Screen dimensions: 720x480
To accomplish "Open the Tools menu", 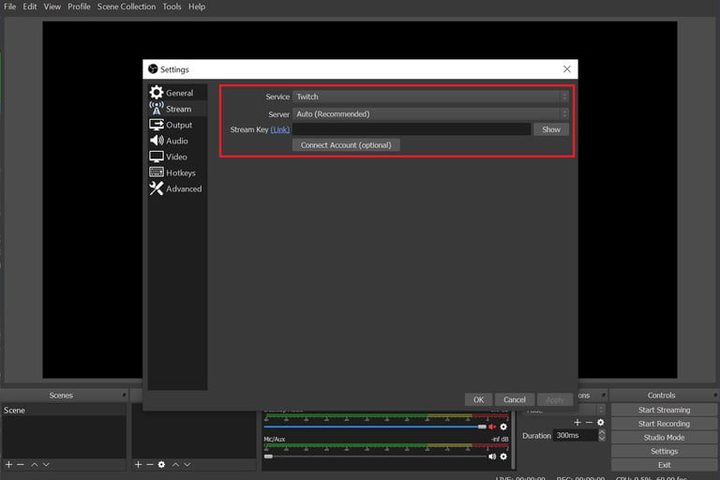I will [173, 7].
